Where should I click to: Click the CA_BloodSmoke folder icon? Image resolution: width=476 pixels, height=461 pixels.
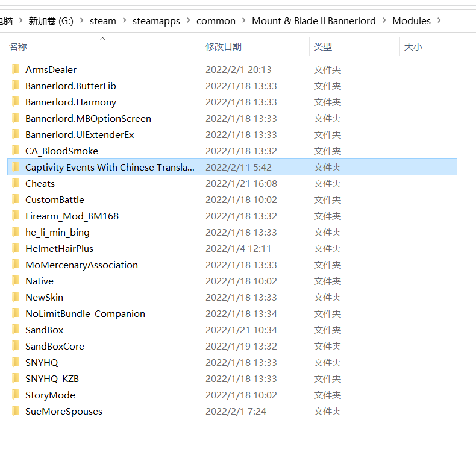point(16,151)
